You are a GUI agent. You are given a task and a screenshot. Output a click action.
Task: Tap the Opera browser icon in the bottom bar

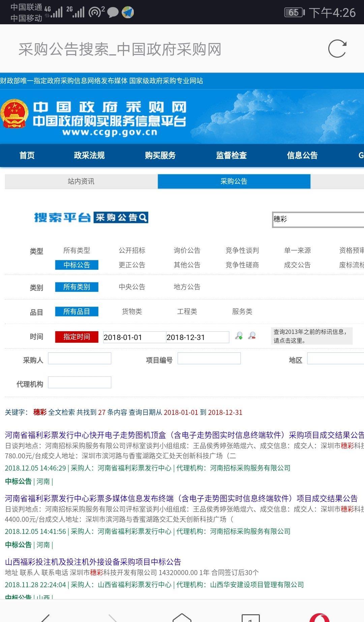tap(320, 617)
